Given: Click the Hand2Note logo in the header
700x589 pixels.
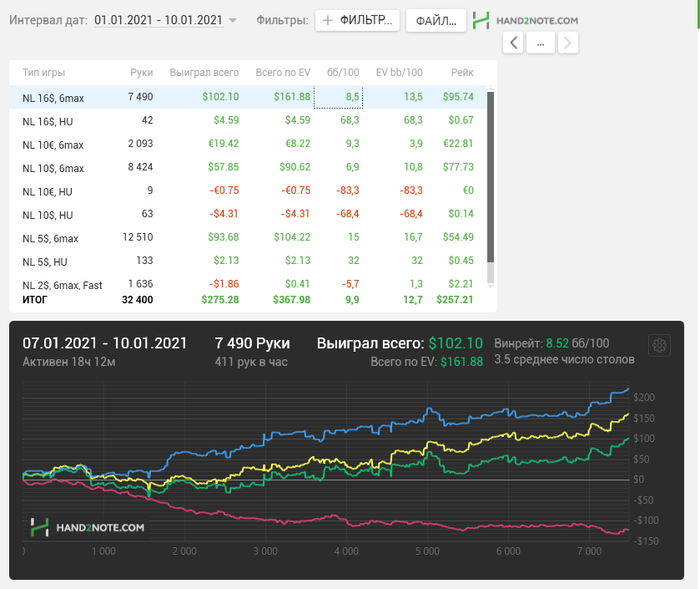Looking at the screenshot, I should [525, 21].
